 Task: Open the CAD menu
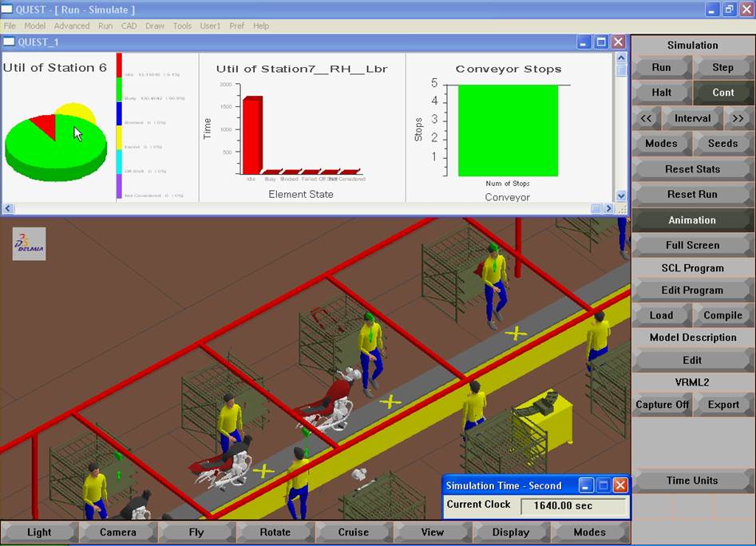coord(129,26)
